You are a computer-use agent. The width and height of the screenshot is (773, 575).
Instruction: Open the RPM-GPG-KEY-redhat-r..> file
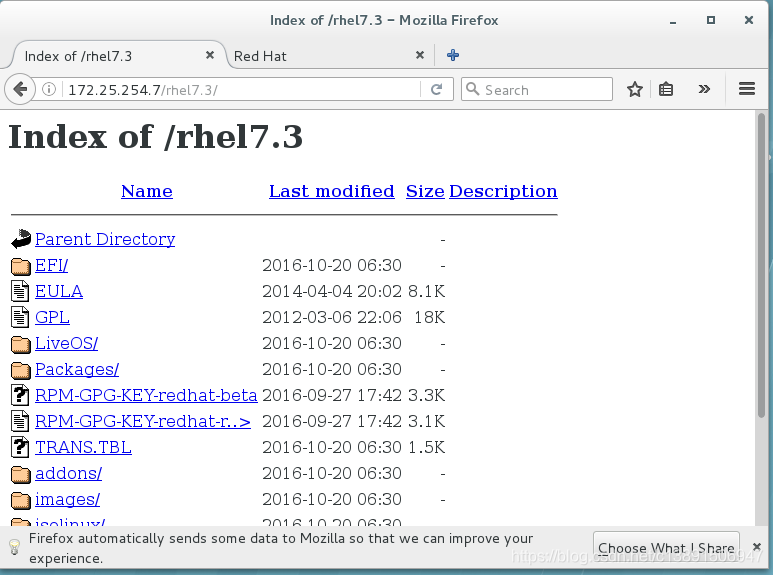(x=143, y=422)
